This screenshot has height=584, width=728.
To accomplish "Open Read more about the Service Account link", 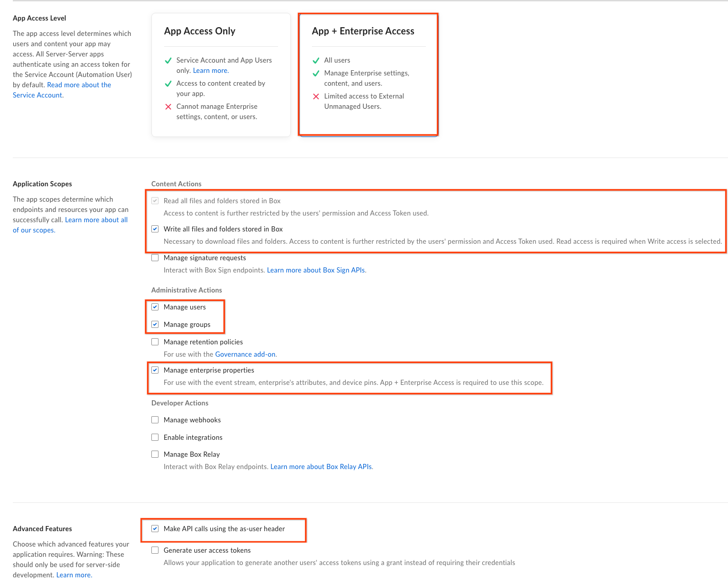I will 78,85.
